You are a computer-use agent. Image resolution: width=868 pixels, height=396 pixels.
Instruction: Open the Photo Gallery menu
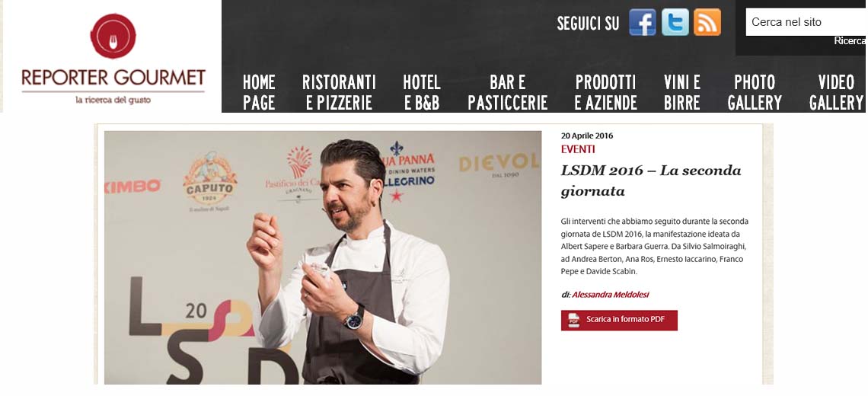coord(755,92)
